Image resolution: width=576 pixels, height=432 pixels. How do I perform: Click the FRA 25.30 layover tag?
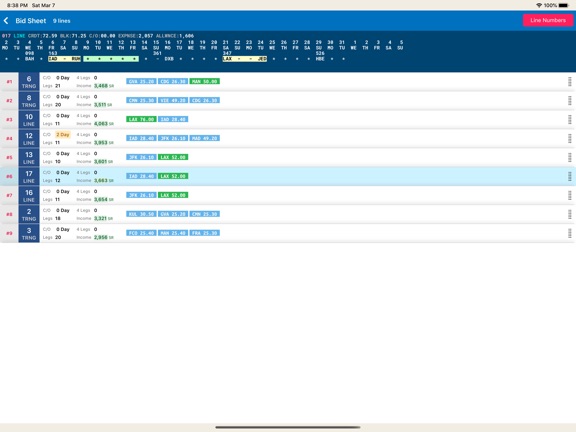205,233
